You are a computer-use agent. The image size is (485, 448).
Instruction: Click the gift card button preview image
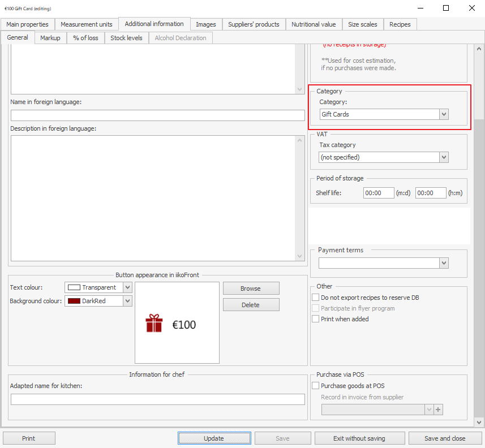tap(177, 323)
